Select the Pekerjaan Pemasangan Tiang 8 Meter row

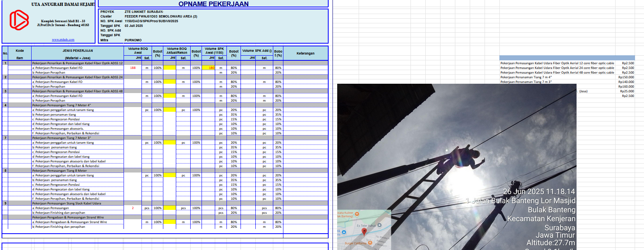coord(60,171)
